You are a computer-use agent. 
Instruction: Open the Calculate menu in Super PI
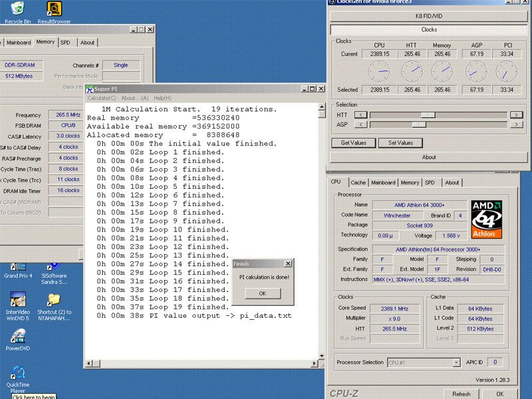(102, 98)
